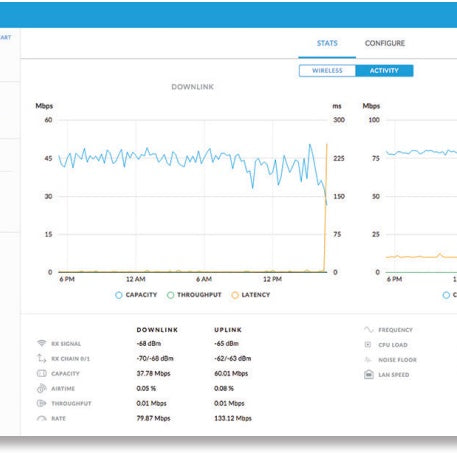
Task: Click the RX SIGNAL label
Action: pos(66,344)
